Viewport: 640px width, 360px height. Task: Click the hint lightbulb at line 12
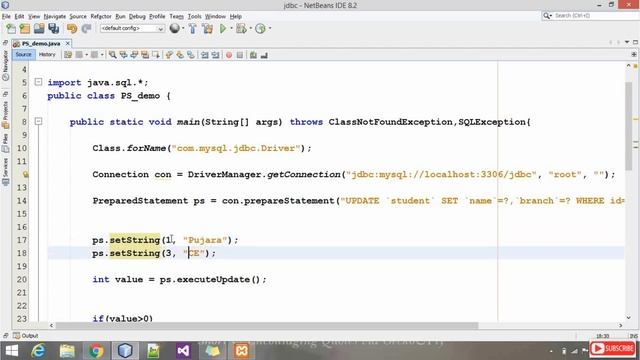click(x=25, y=175)
